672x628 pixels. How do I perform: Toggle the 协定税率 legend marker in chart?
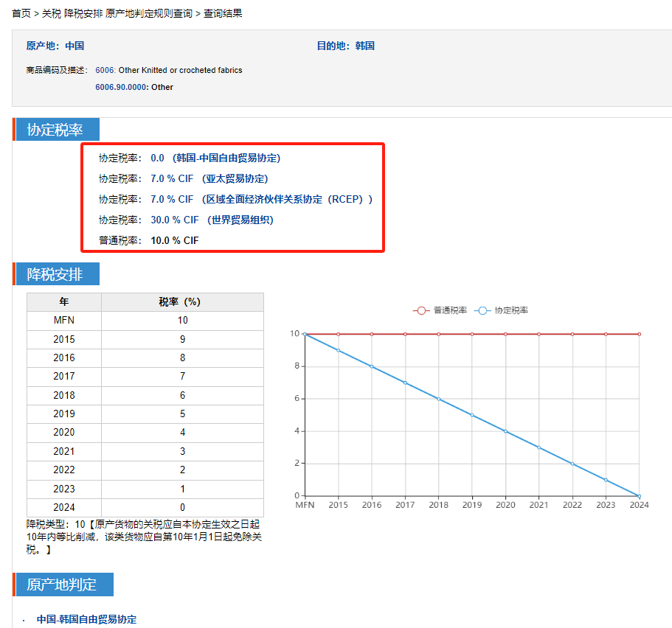click(483, 310)
